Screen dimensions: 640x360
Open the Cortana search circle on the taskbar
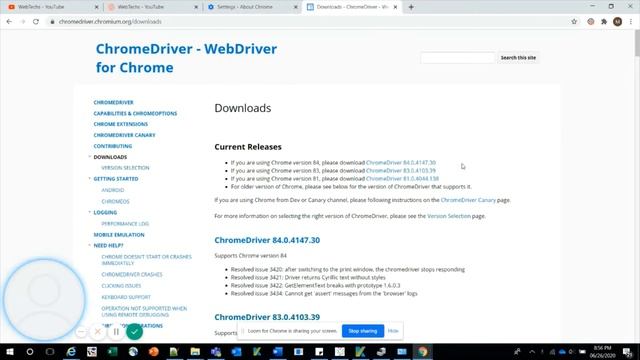tap(30, 352)
